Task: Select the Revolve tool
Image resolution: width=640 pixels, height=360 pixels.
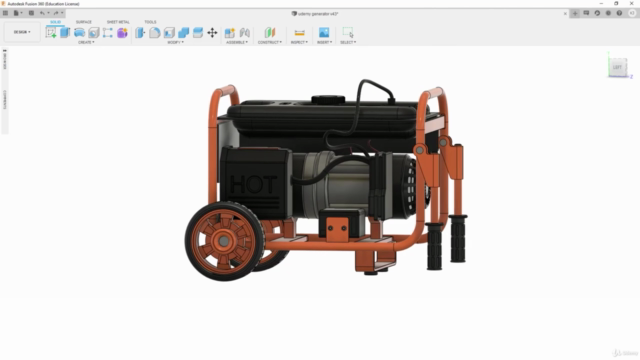Action: [79, 33]
